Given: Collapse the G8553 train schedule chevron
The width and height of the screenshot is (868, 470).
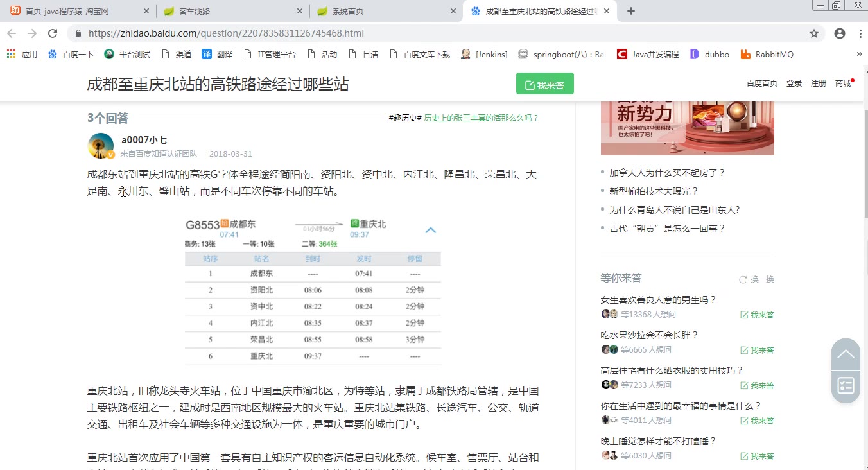Looking at the screenshot, I should [431, 230].
